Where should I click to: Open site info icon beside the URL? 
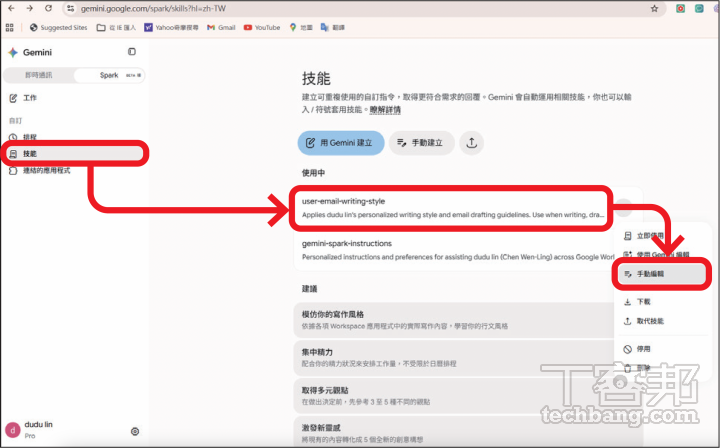[70, 8]
